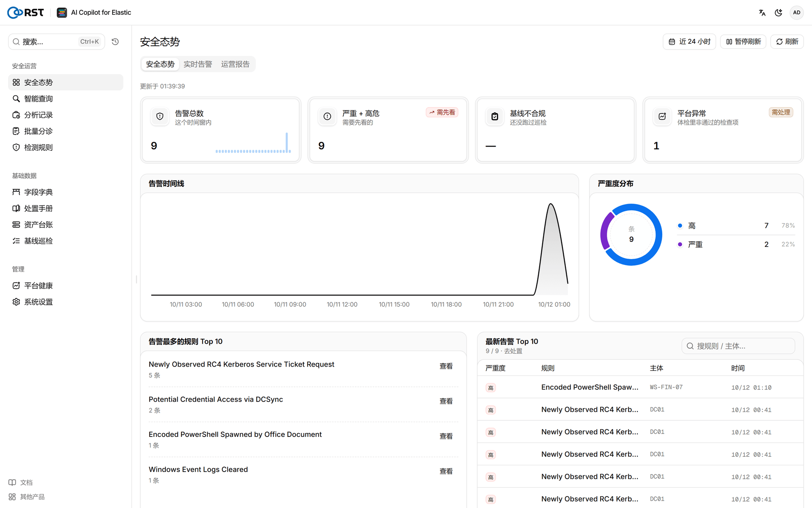The width and height of the screenshot is (812, 508).
Task: Open 平台健康 in the sidebar
Action: click(66, 286)
